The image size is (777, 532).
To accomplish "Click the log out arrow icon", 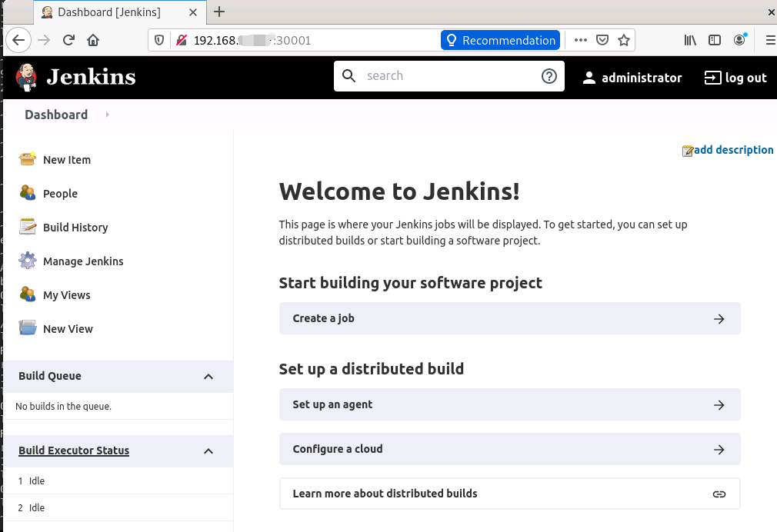I will [712, 78].
